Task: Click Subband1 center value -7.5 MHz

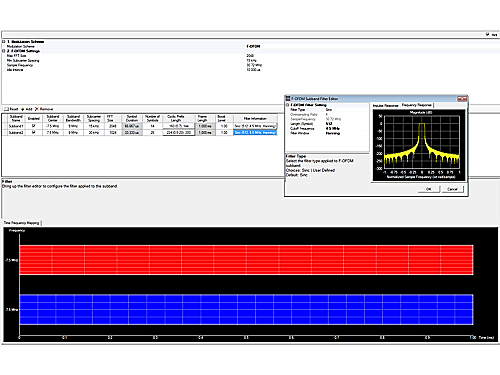Action: coord(53,126)
